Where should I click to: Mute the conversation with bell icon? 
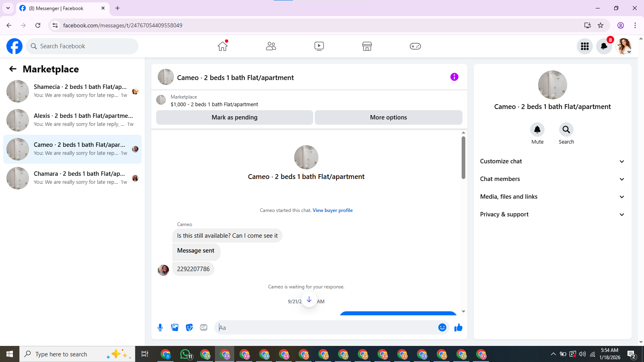(x=537, y=130)
